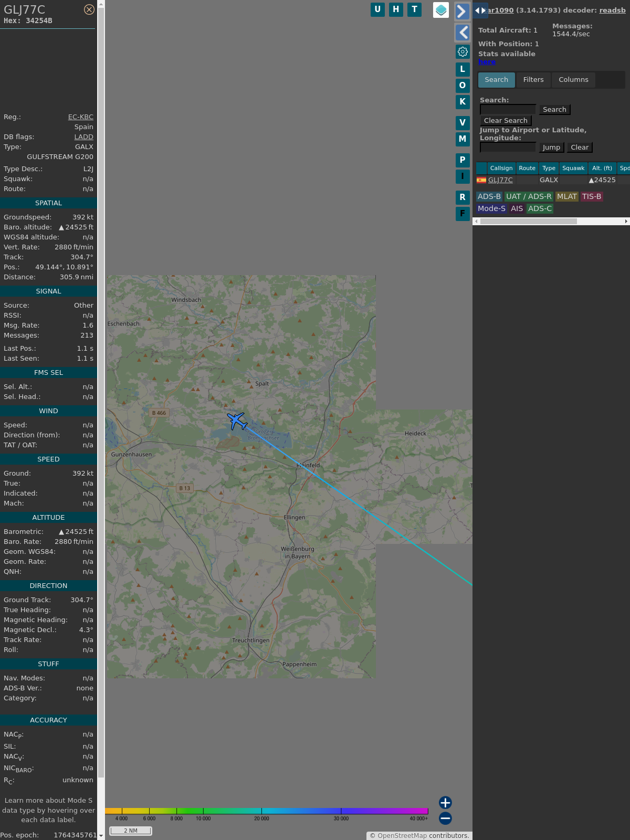The image size is (630, 840).
Task: Toggle the K sidebar button
Action: pyautogui.click(x=463, y=102)
